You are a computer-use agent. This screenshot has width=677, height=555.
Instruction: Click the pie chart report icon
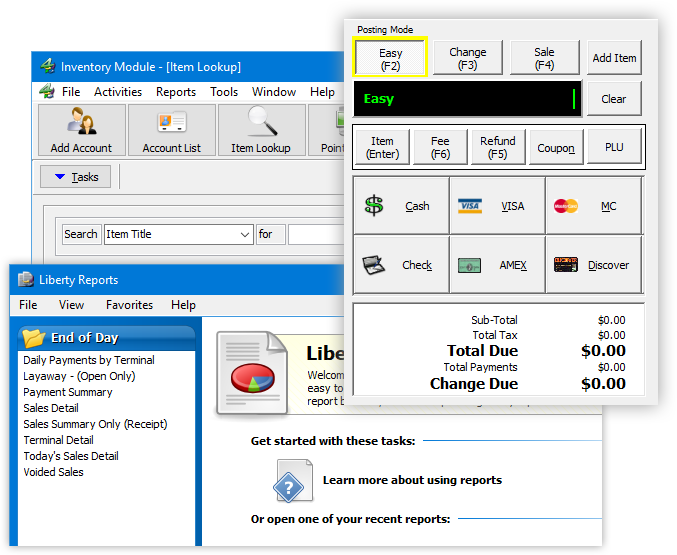pos(253,374)
